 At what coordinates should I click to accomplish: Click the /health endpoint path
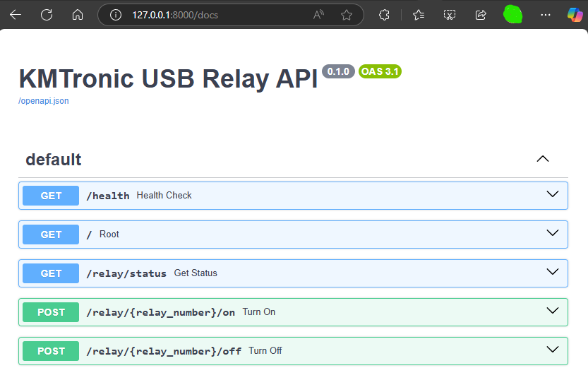[108, 196]
